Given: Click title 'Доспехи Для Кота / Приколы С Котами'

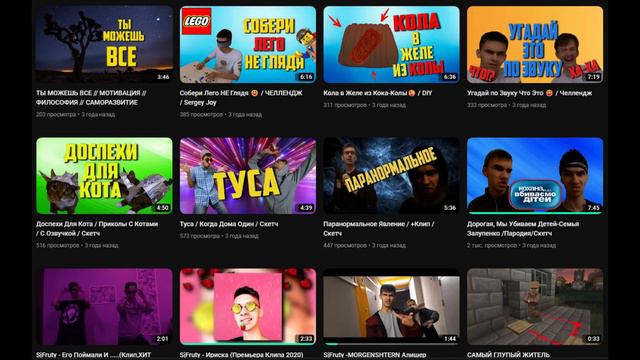Looking at the screenshot, I should click(97, 229).
